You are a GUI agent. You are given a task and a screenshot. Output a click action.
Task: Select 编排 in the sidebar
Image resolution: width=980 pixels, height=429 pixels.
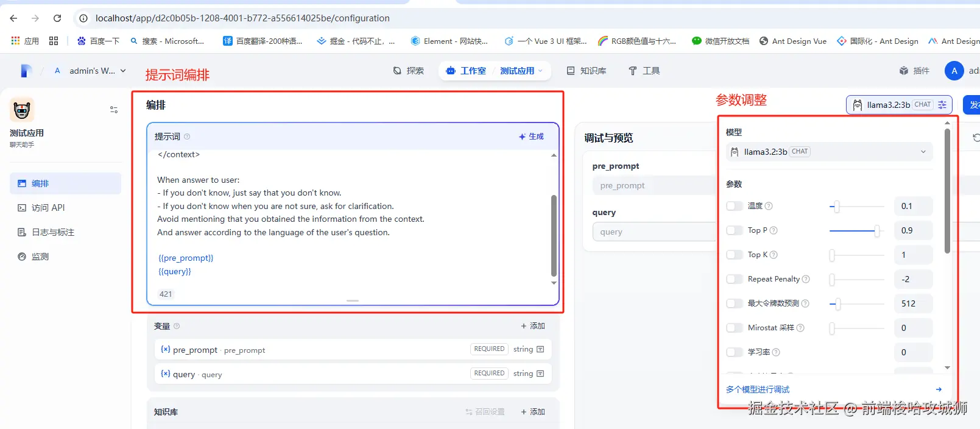pos(65,183)
